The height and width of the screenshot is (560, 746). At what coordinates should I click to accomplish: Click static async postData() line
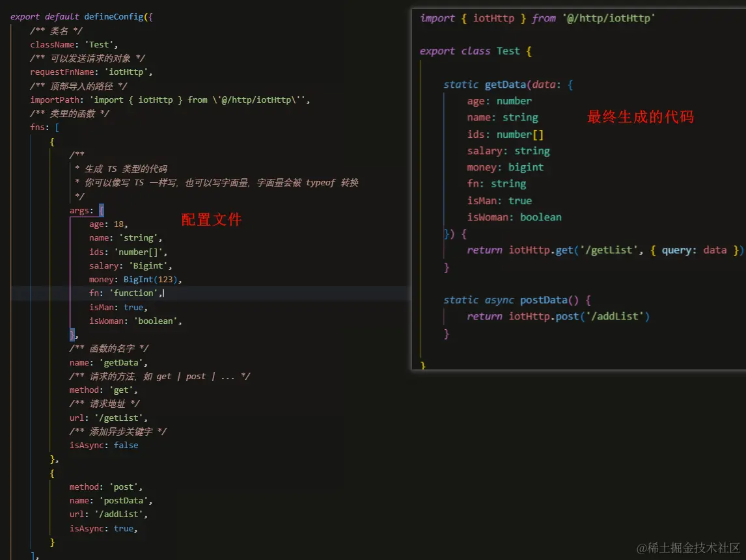point(517,300)
